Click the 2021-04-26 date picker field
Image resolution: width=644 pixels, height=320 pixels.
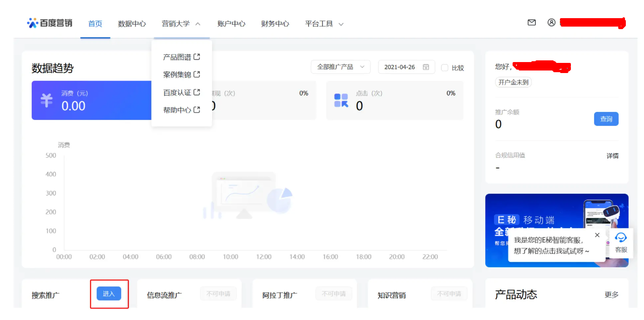[x=407, y=67]
